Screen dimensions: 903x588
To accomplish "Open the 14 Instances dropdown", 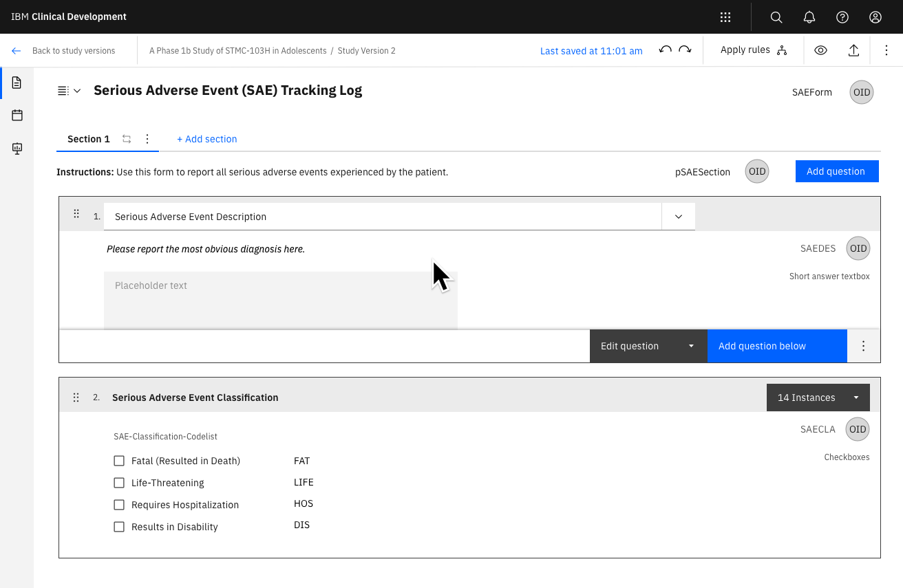I will 818,398.
